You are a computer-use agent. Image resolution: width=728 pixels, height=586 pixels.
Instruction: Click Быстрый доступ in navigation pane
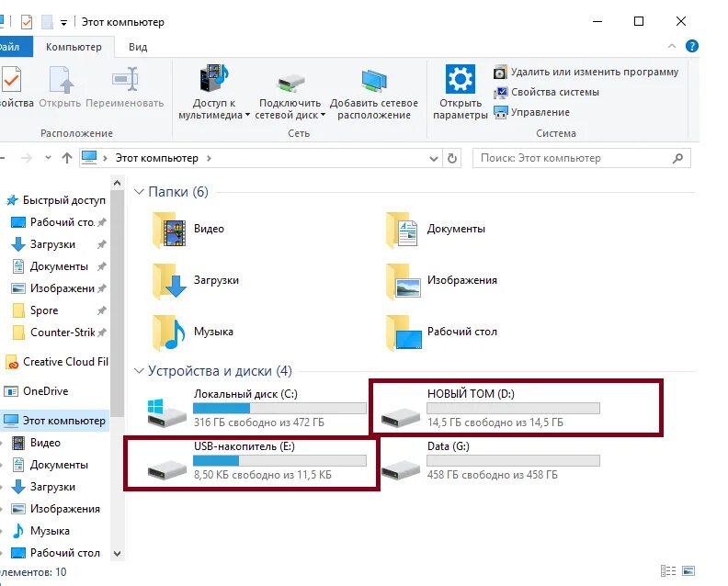[56, 200]
